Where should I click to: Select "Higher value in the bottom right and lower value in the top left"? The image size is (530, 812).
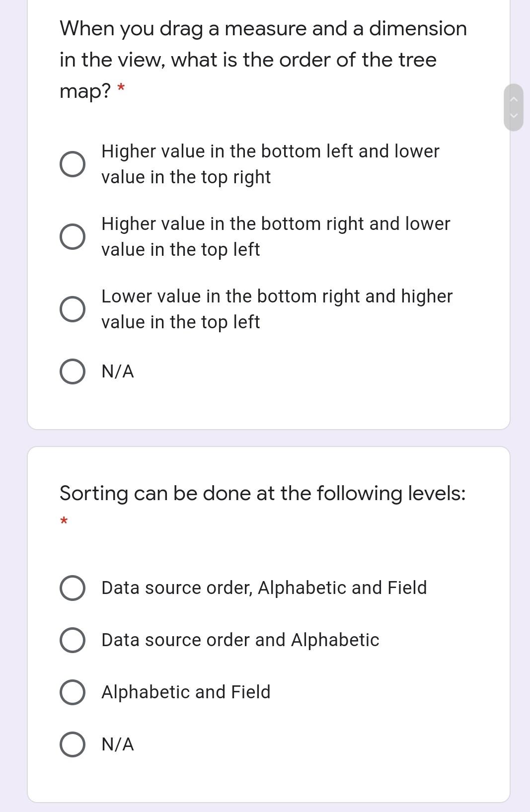tap(72, 236)
